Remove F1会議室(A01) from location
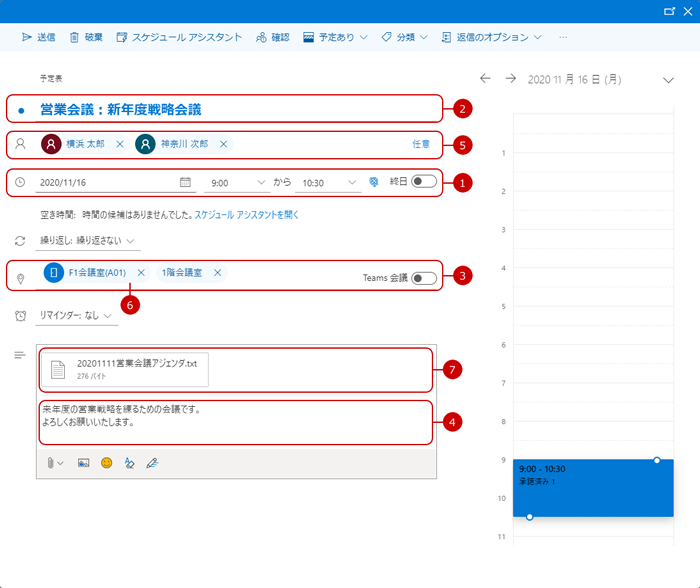Image resolution: width=700 pixels, height=588 pixels. tap(141, 272)
